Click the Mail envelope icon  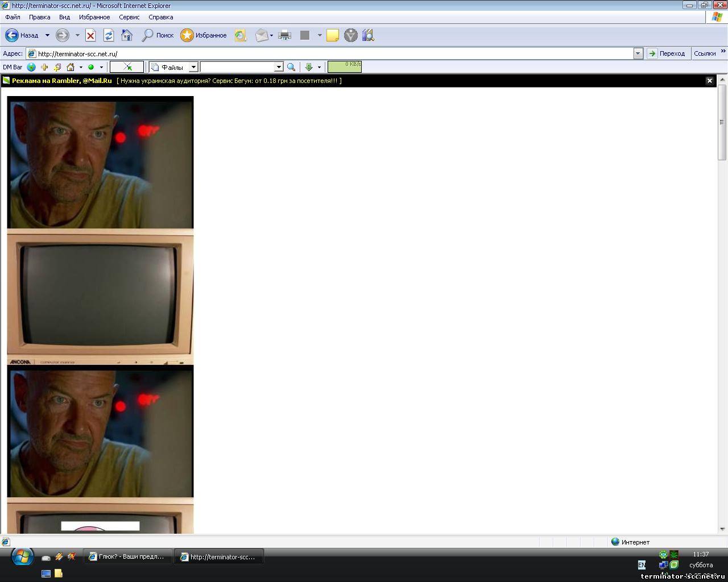point(261,35)
